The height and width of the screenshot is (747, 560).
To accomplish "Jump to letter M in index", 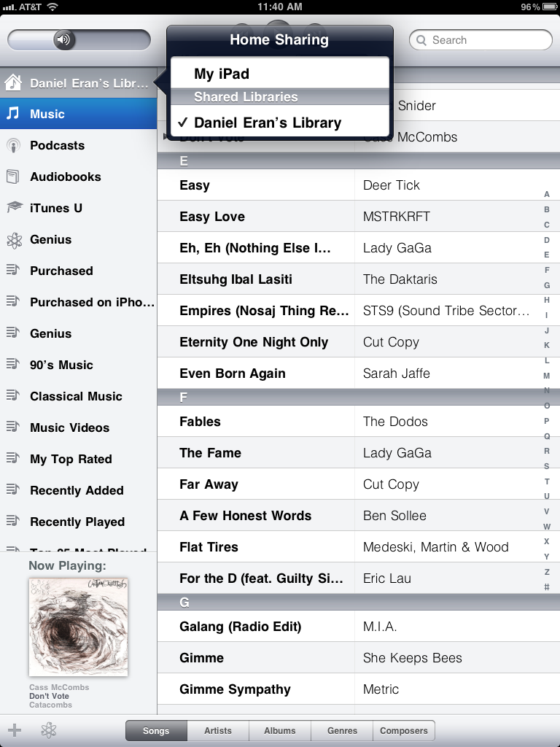I will click(547, 376).
